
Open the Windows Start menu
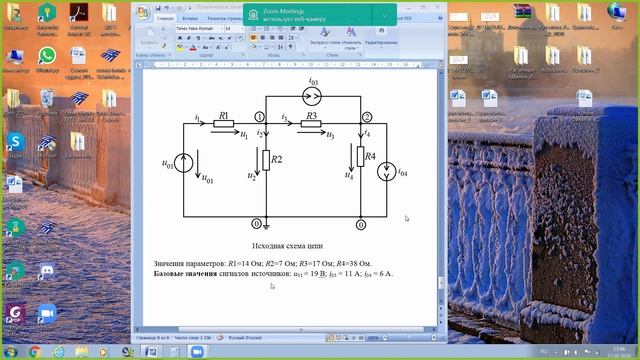coord(10,352)
